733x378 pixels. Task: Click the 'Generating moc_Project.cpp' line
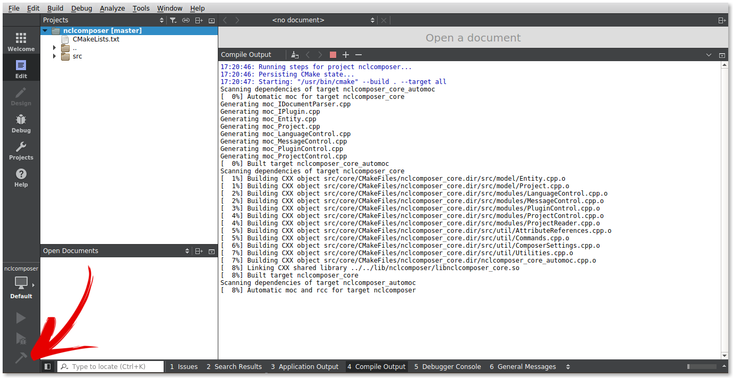pos(270,126)
